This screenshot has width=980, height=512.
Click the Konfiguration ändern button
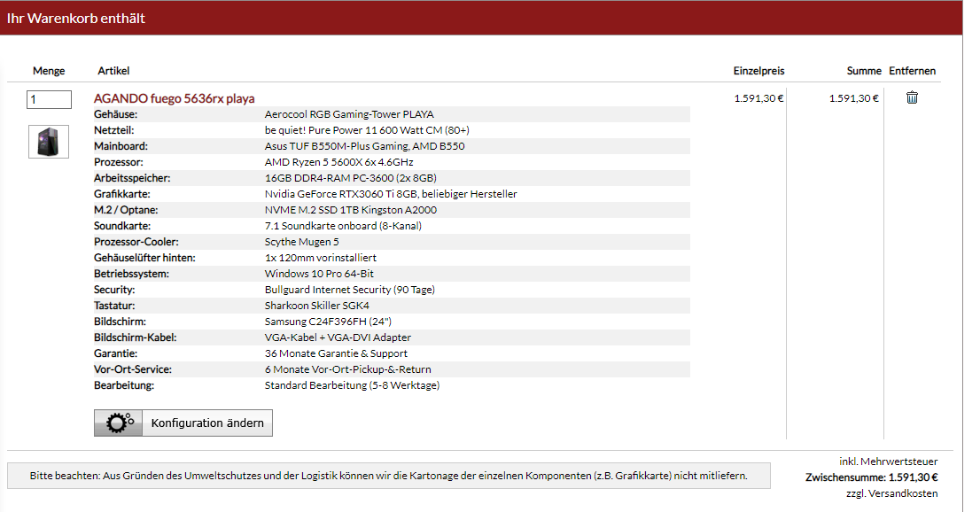click(x=183, y=423)
